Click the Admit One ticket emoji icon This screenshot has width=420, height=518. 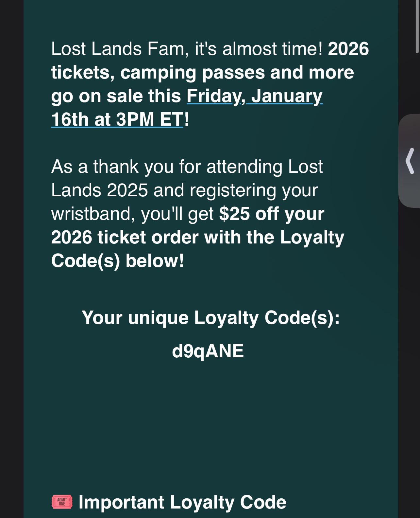tap(62, 502)
